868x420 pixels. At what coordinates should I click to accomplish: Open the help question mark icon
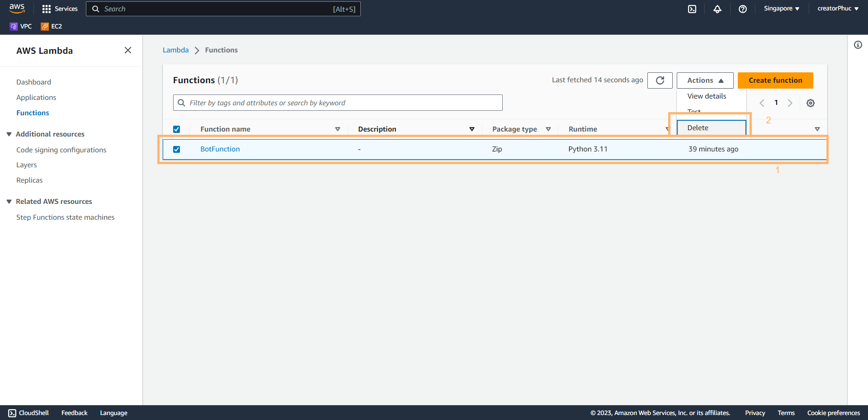click(743, 9)
